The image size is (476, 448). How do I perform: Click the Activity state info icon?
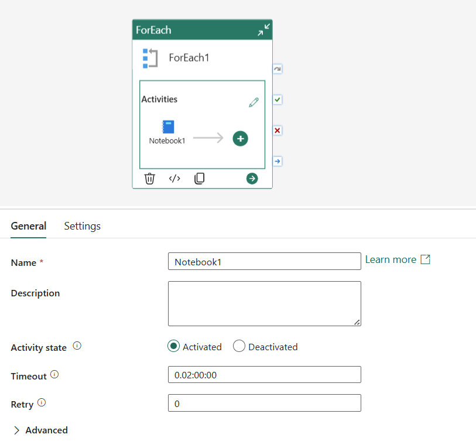pos(77,346)
